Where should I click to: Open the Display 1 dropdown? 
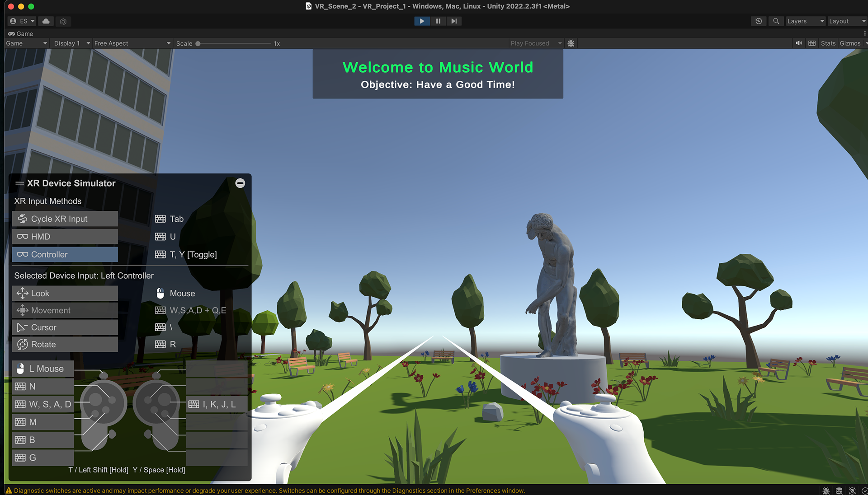71,43
